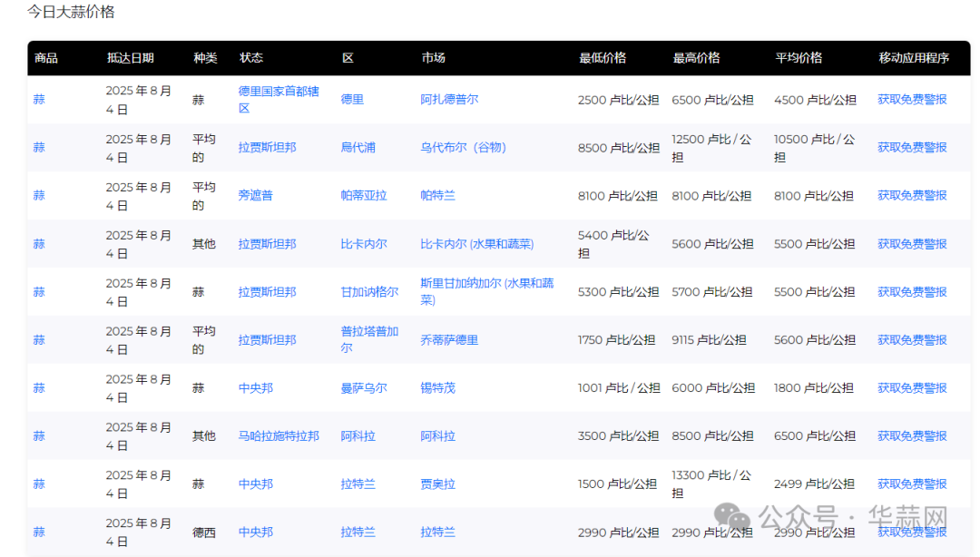Open the 德里 district link

tap(352, 100)
